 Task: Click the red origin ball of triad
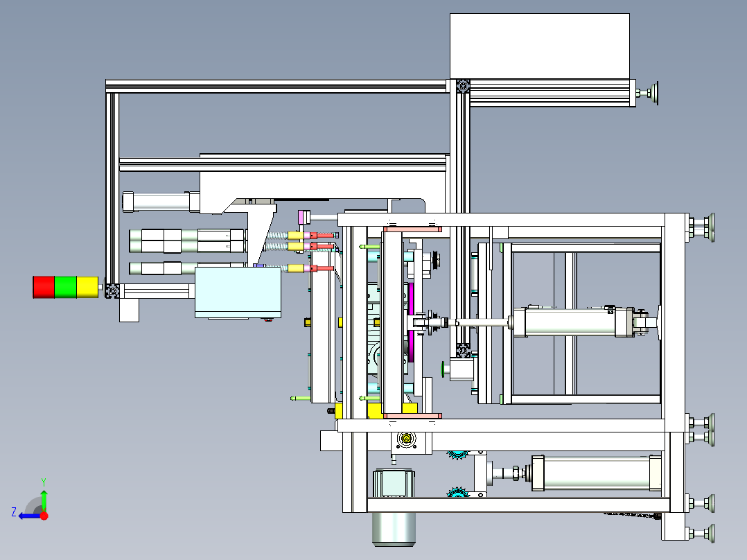pyautogui.click(x=44, y=516)
